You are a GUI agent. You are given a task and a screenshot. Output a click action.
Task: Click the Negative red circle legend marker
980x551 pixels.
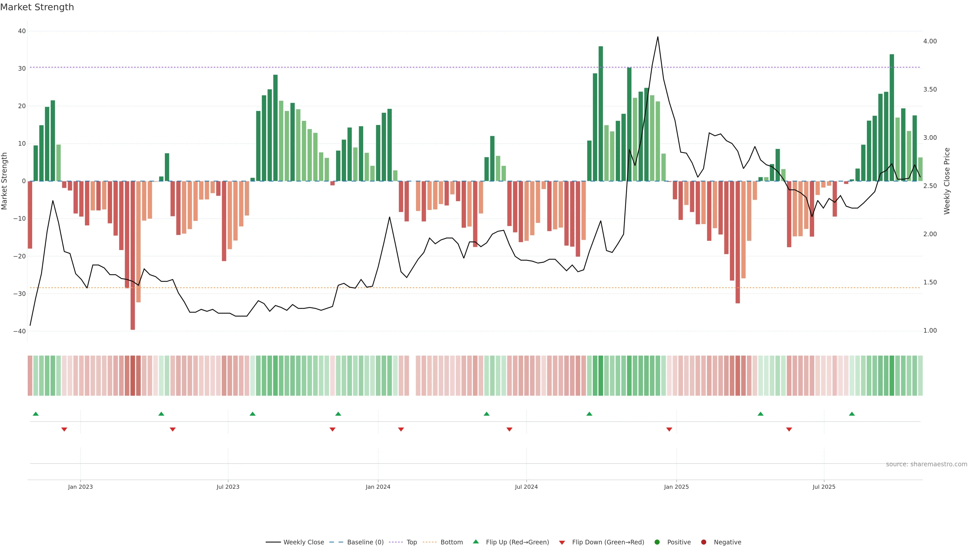coord(703,542)
